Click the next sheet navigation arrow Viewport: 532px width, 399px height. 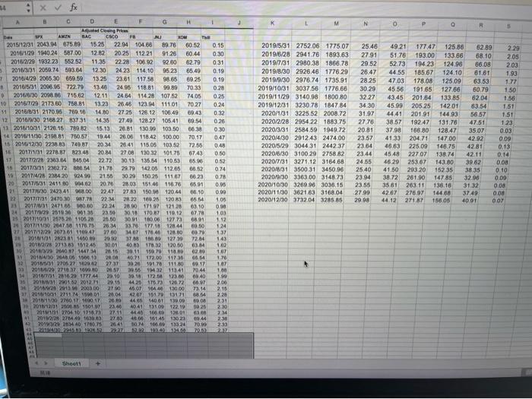pyautogui.click(x=46, y=363)
